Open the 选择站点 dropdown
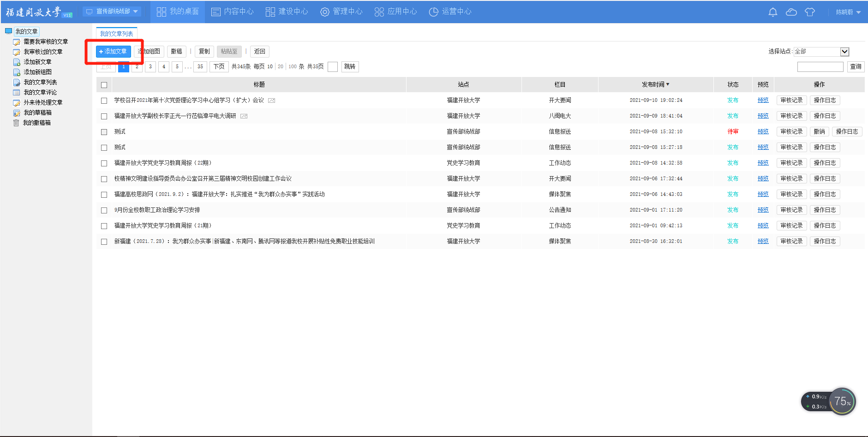 click(x=844, y=52)
